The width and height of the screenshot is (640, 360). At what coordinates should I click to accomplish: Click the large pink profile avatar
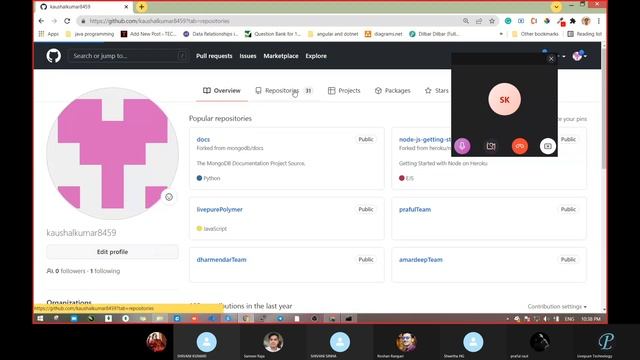[x=112, y=153]
